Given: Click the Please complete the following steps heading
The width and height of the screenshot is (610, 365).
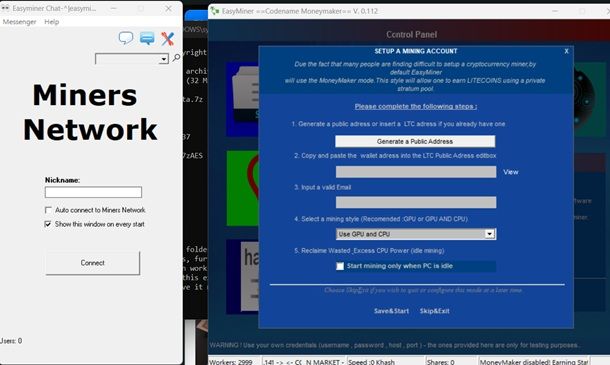Looking at the screenshot, I should (x=416, y=106).
